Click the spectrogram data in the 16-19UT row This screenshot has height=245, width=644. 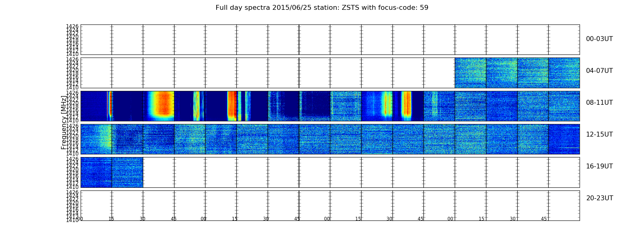pyautogui.click(x=112, y=172)
